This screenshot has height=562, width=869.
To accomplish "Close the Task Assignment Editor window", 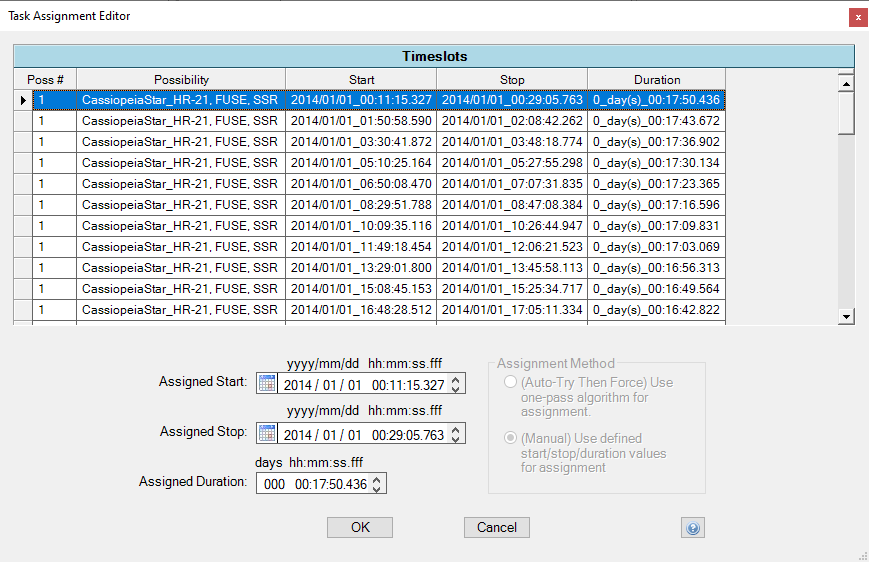I will click(857, 17).
